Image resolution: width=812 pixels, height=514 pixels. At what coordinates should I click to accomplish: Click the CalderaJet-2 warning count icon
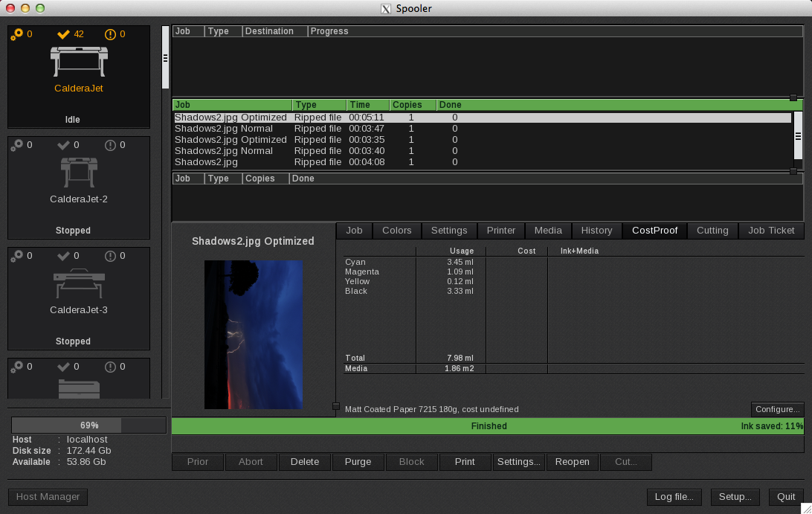pyautogui.click(x=111, y=145)
